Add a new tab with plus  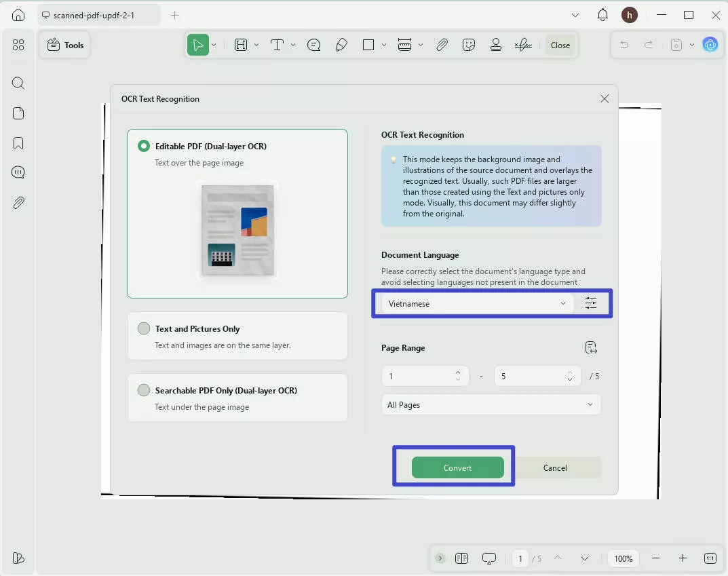click(x=174, y=16)
